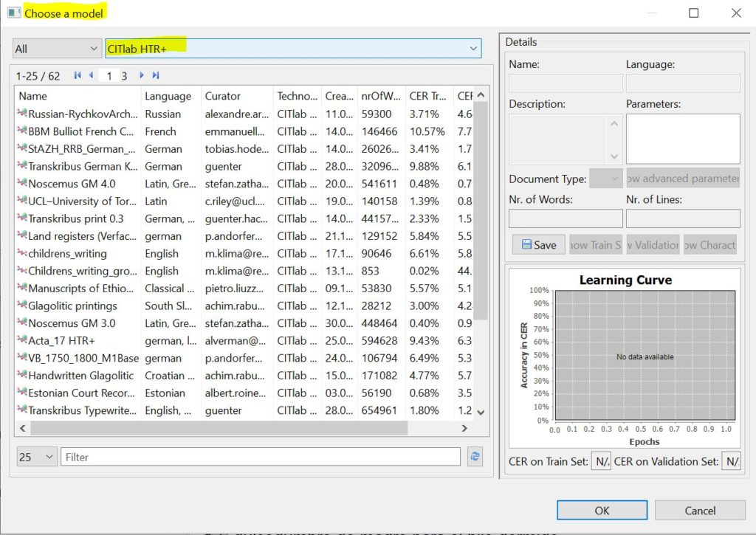Click the Save button in Details

538,245
